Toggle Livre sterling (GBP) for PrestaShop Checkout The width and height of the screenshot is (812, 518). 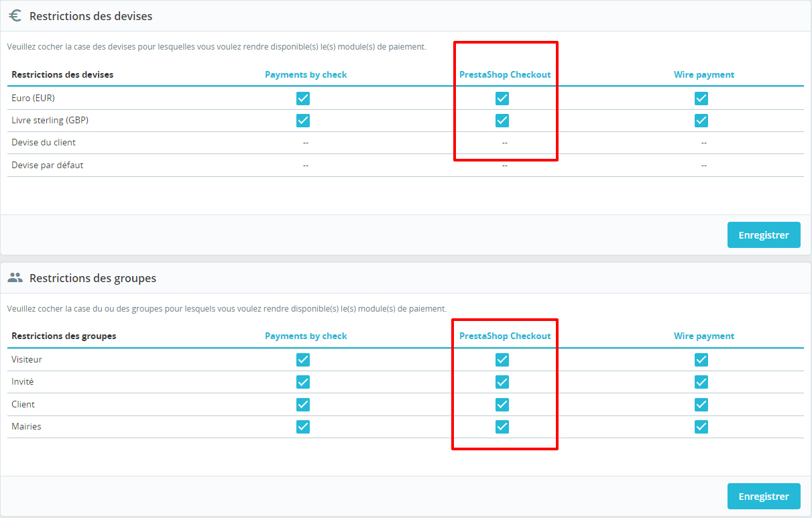(502, 121)
